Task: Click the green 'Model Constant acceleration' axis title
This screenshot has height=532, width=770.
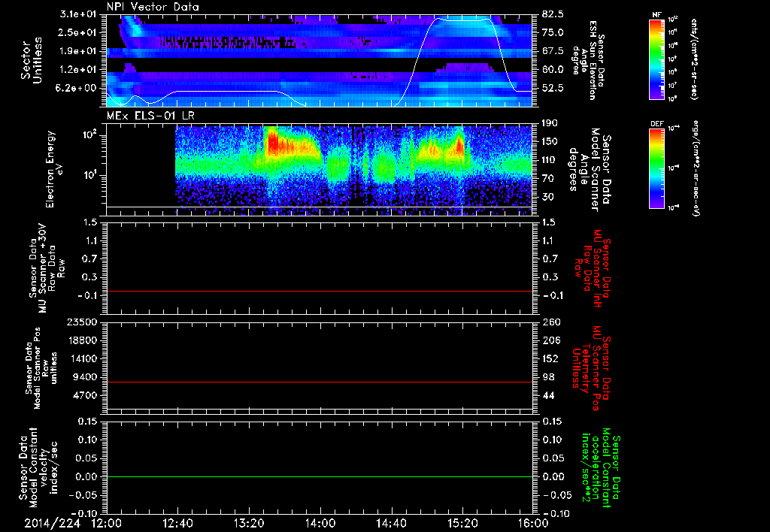Action: tap(602, 469)
